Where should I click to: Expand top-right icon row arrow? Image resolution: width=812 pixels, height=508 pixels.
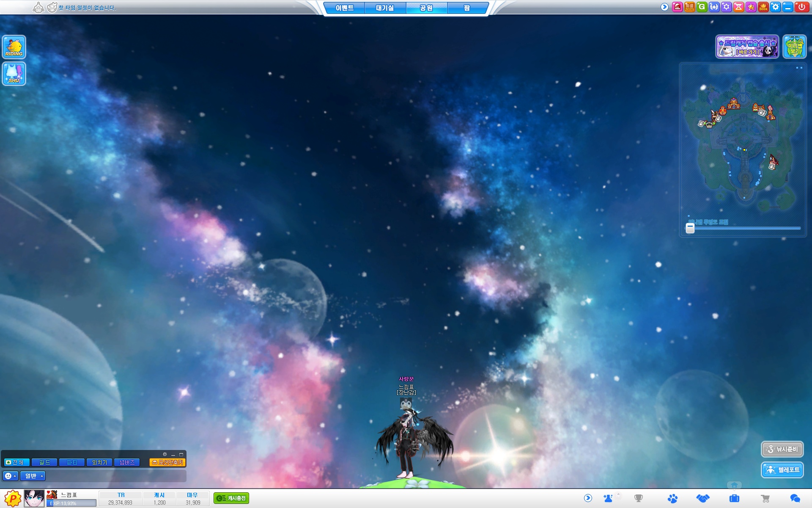(x=664, y=7)
